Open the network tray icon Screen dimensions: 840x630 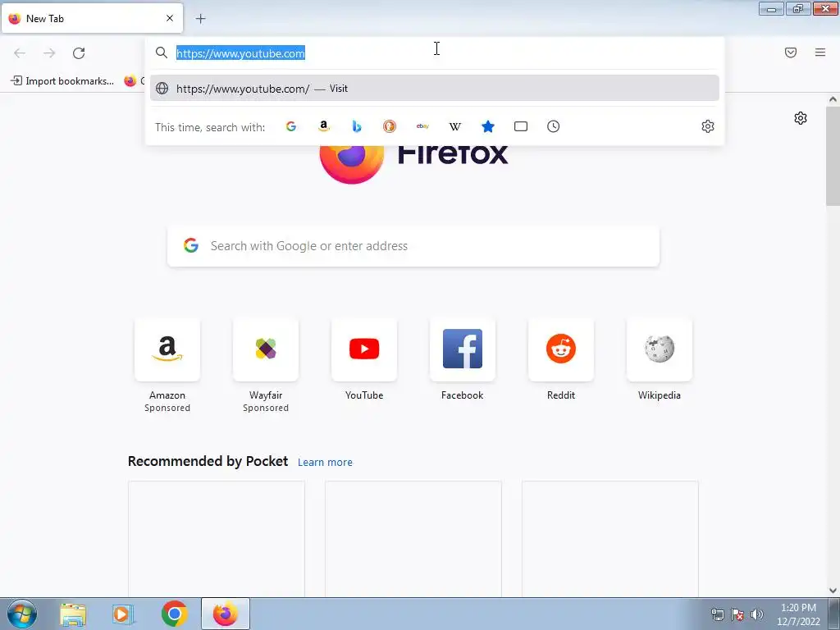pos(717,614)
